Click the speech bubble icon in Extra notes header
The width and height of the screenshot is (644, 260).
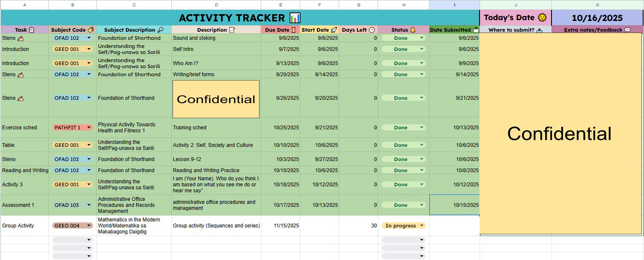[628, 30]
